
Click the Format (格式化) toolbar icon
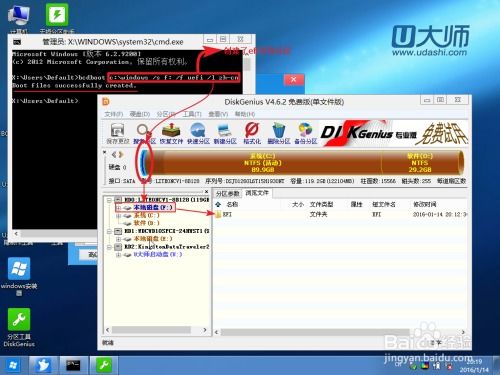[x=252, y=133]
